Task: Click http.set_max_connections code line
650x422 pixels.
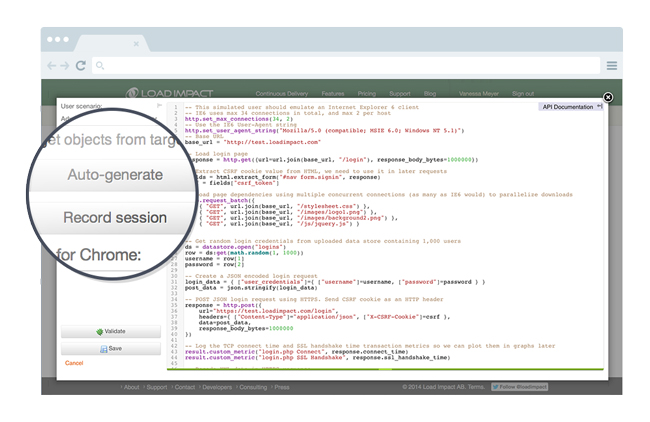Action: [x=239, y=119]
